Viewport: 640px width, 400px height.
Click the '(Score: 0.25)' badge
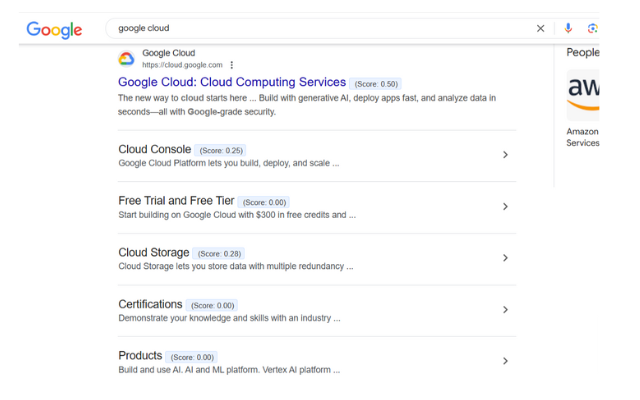coord(221,151)
